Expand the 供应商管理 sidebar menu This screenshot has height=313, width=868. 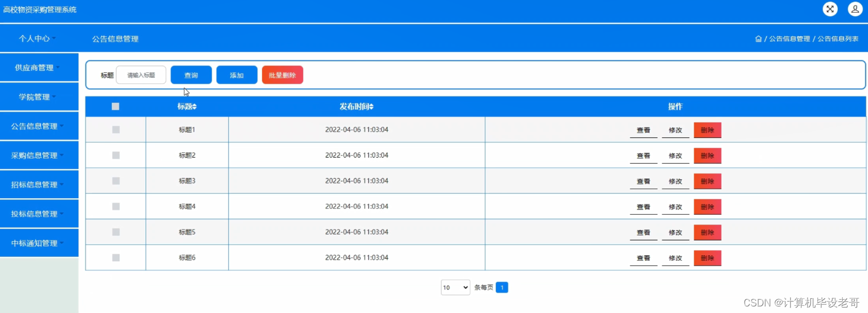tap(39, 68)
